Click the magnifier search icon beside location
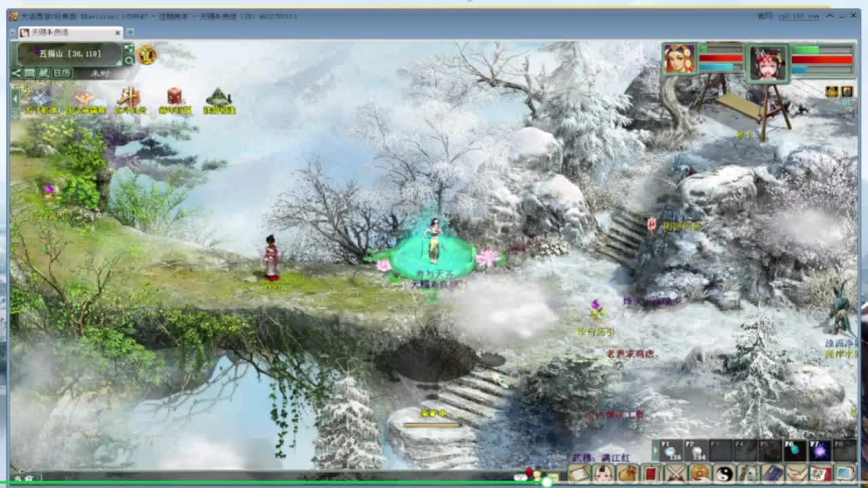Screen dimensions: 868x488 pos(129,60)
